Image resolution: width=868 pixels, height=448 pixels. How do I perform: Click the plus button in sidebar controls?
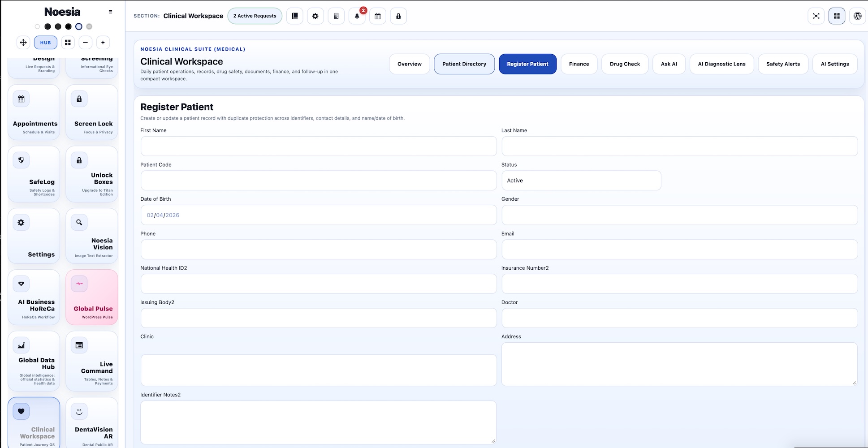[103, 43]
